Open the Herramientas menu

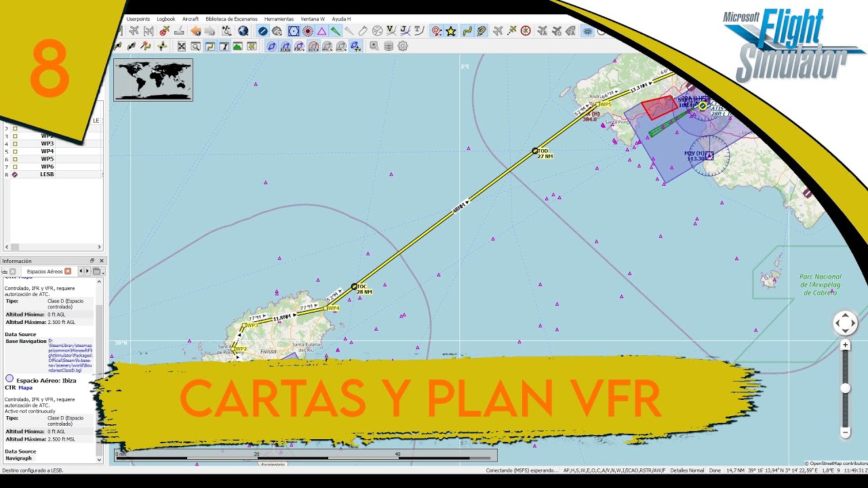pyautogui.click(x=279, y=19)
